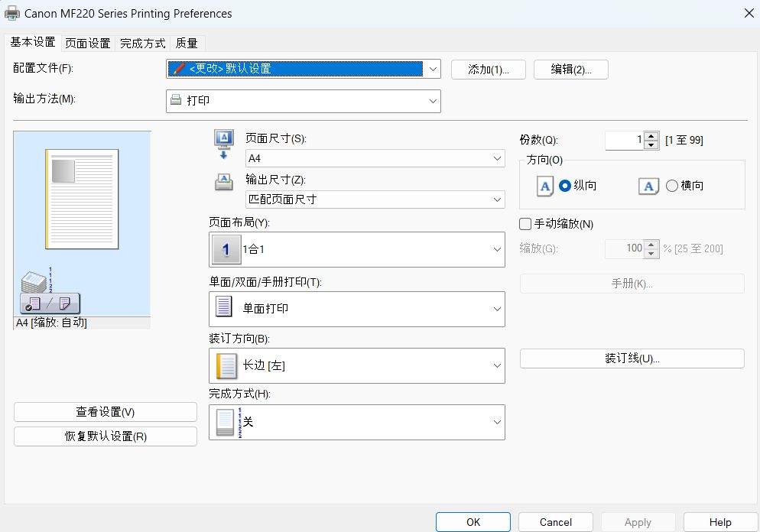760x532 pixels.
Task: Switch to the 页面设置 tab
Action: coord(86,43)
